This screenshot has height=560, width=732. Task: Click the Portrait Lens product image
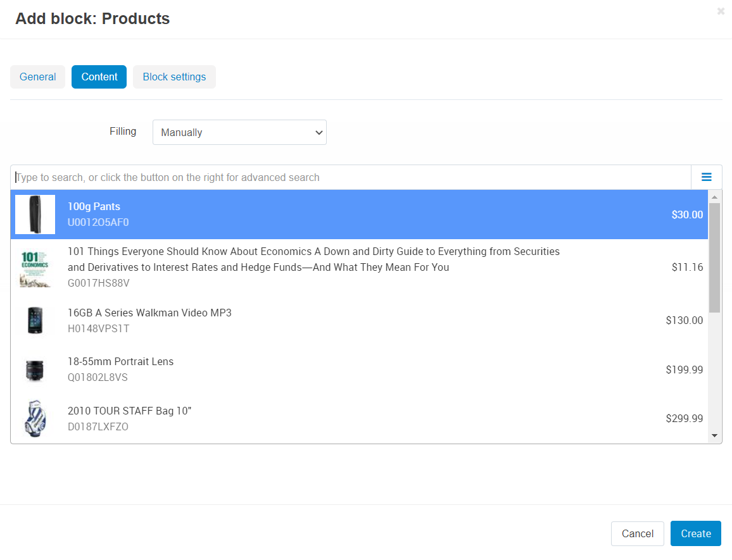coord(35,370)
